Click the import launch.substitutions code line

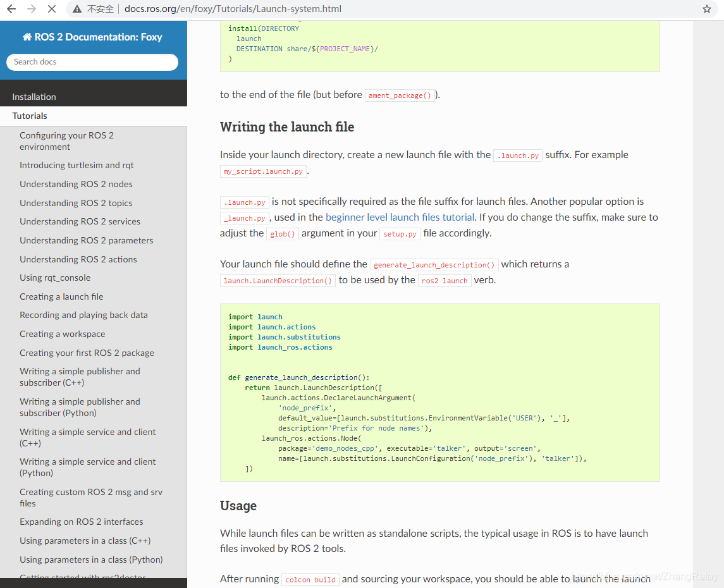point(285,338)
